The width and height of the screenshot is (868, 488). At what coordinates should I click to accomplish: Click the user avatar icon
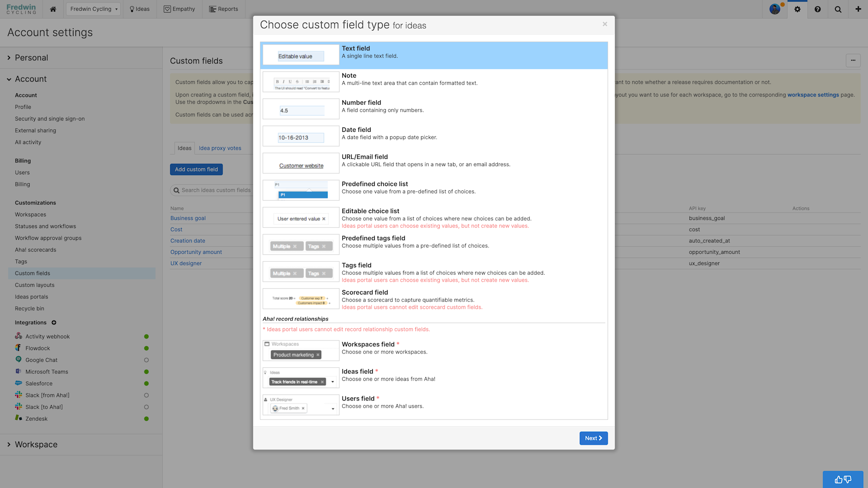(775, 9)
